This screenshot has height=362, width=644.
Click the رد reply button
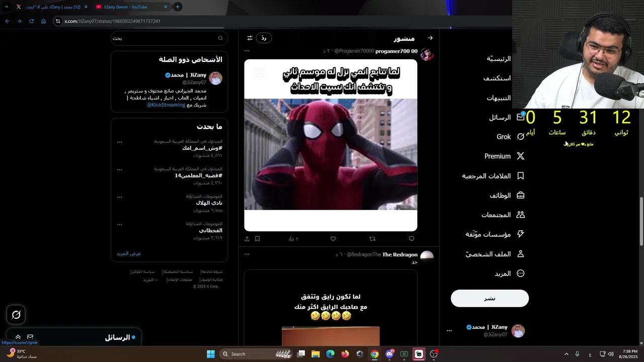point(264,38)
